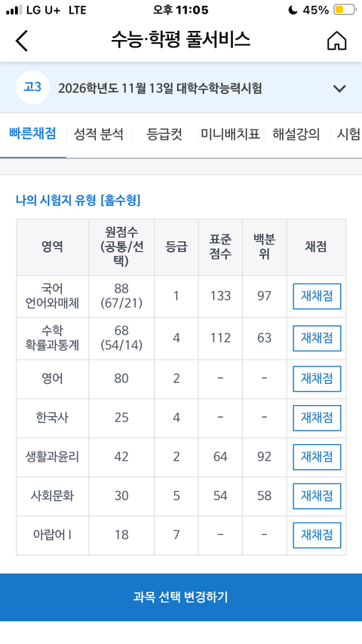The image size is (362, 644).
Task: Click 재채점 for 수학 확률과통계
Action: tap(317, 338)
